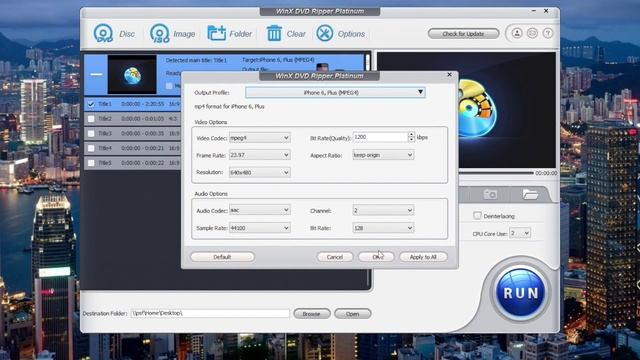
Task: Start ripping with the RUN button
Action: click(520, 292)
